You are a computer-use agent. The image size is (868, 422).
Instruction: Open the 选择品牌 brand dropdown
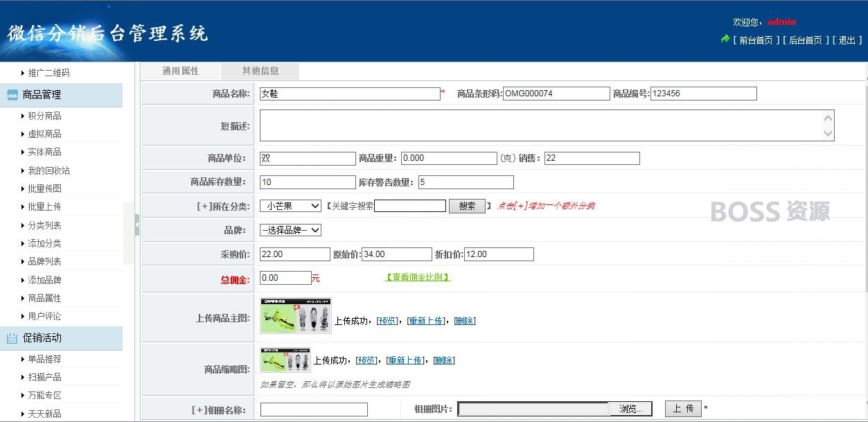pos(290,230)
